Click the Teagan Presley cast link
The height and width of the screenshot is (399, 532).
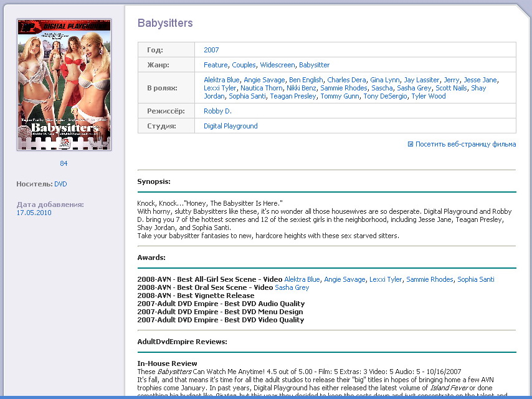point(293,96)
